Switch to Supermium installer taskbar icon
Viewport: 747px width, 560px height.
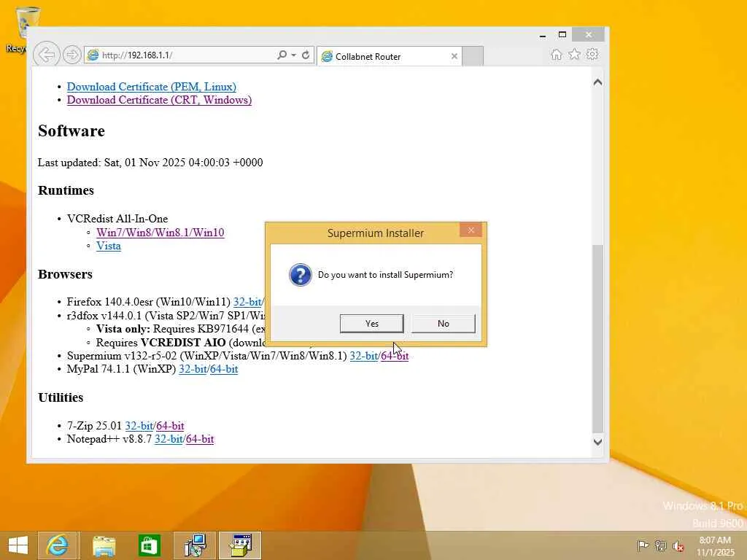point(241,545)
